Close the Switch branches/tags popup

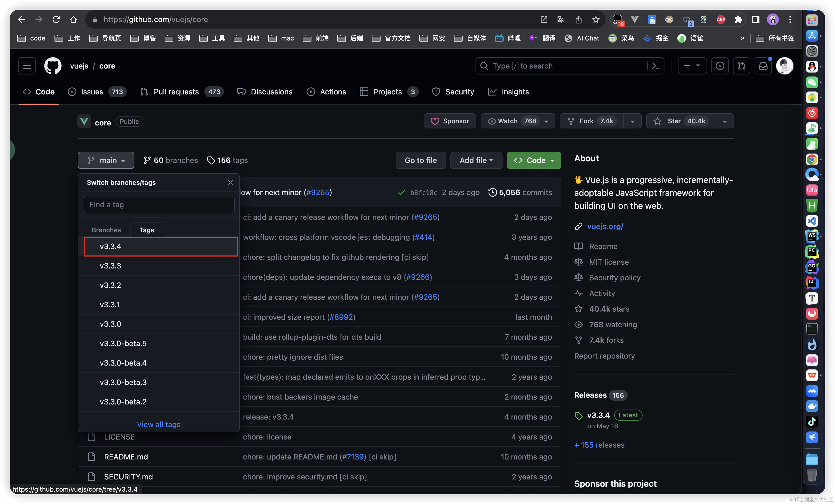point(230,182)
